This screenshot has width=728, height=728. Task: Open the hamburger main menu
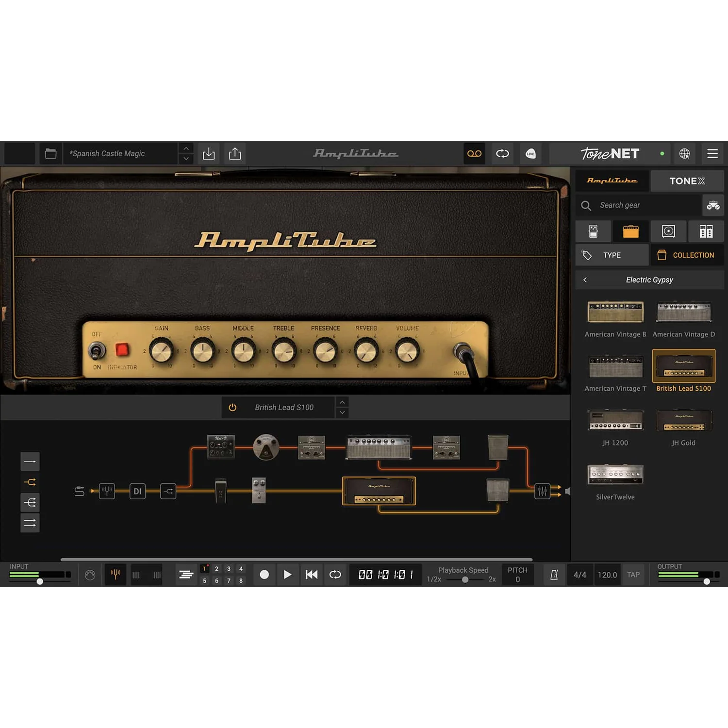tap(712, 154)
